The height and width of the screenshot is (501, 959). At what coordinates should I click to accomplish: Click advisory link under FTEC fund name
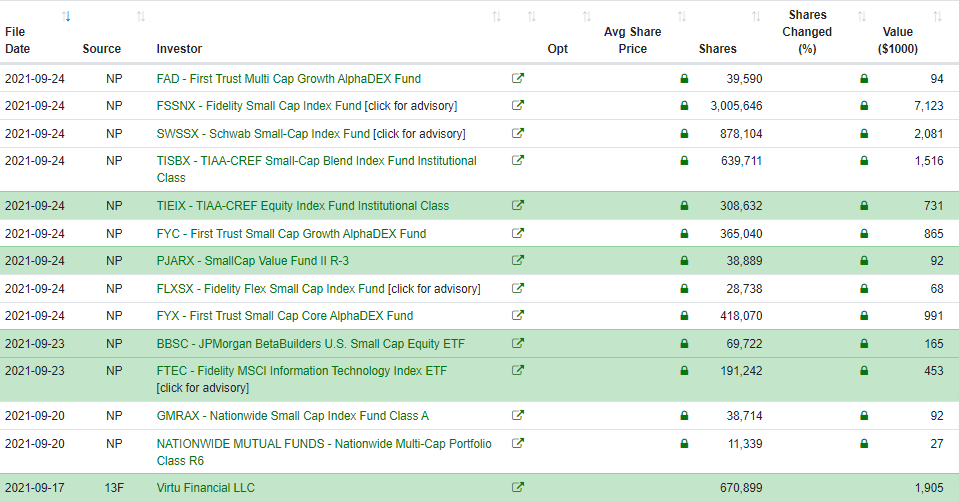pyautogui.click(x=203, y=387)
